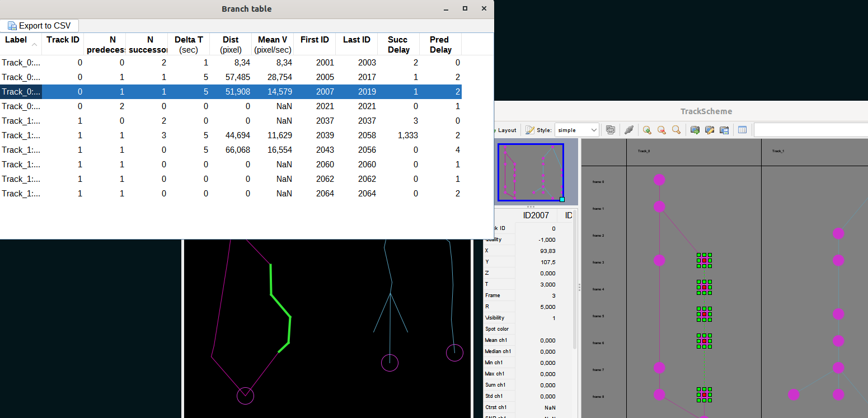Click the export with floppy disk icon
This screenshot has height=418, width=868.
[x=724, y=130]
